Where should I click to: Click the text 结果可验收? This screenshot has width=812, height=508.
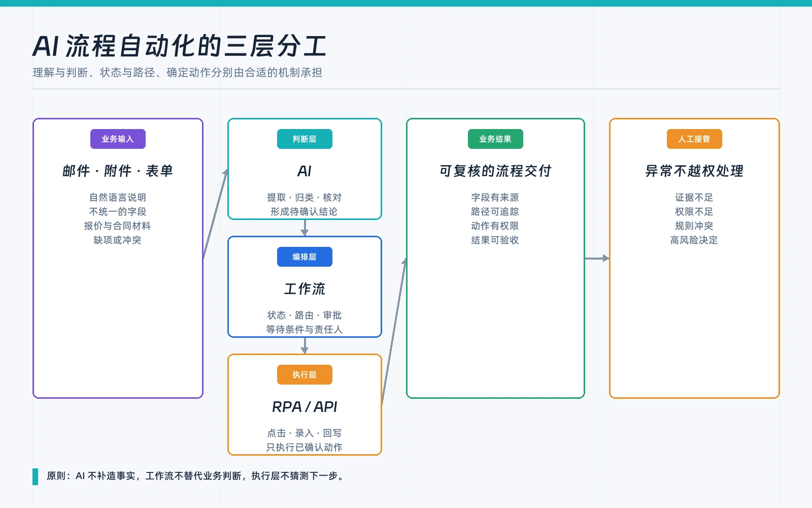tap(495, 240)
